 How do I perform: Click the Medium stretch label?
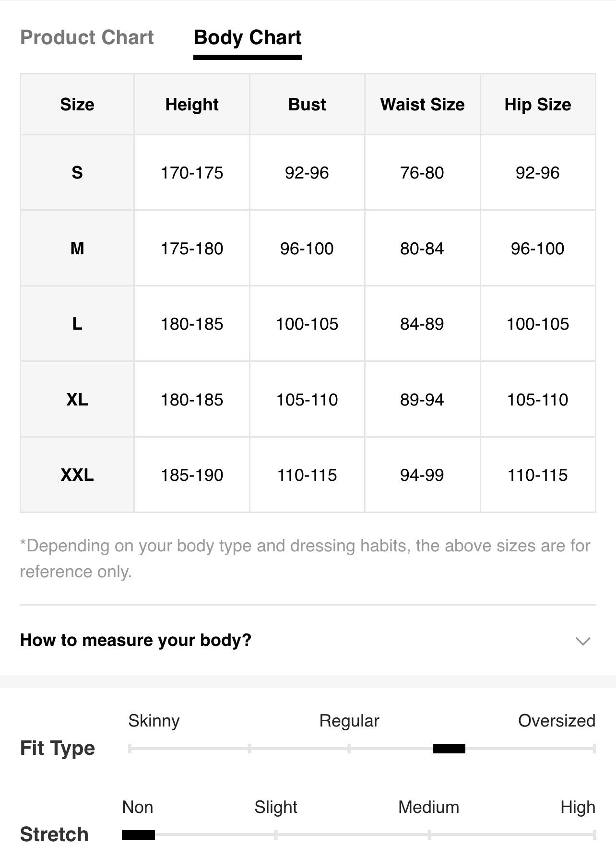(x=429, y=807)
